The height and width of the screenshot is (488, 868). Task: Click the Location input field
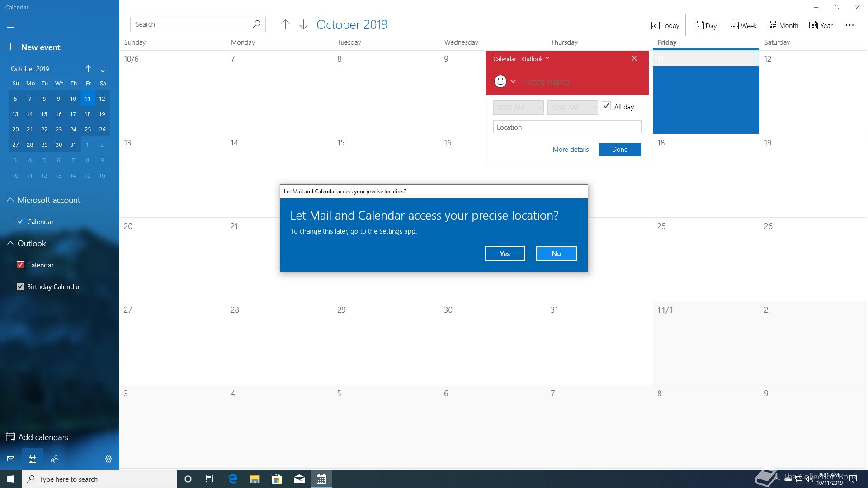point(567,127)
